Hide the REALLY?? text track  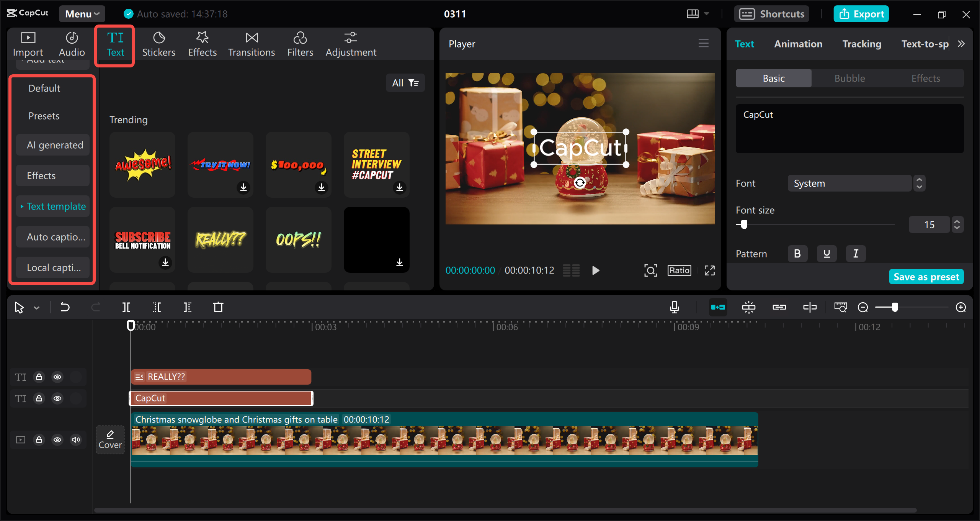57,377
